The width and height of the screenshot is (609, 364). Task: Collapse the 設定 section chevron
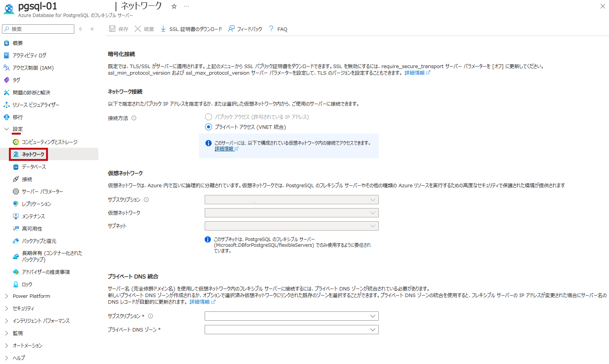7,129
